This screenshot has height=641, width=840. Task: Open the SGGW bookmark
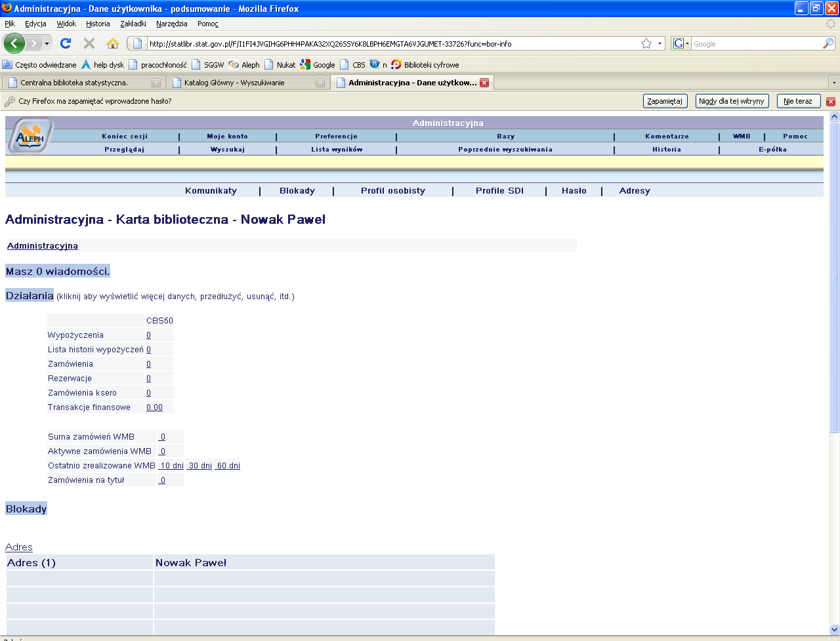coord(207,65)
